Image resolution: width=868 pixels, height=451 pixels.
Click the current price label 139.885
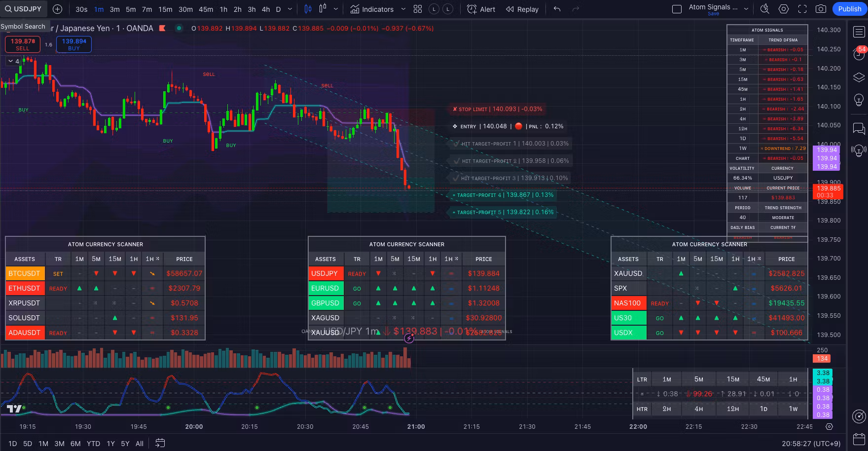tap(829, 191)
